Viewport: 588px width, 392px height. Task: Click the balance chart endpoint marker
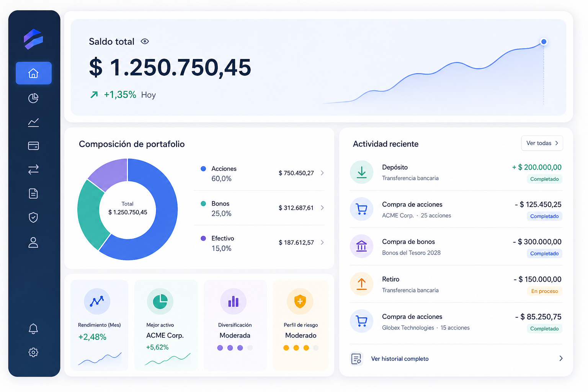tap(544, 42)
